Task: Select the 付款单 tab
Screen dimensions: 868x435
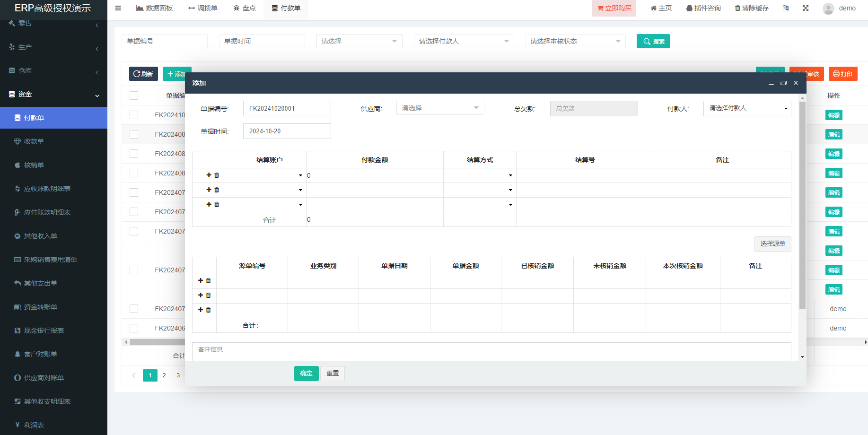Action: (286, 8)
